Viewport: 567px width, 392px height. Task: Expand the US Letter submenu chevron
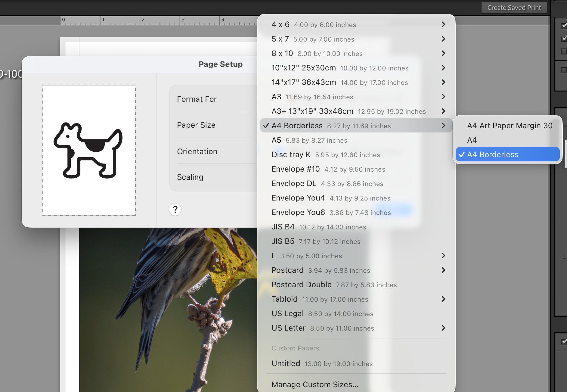point(443,328)
